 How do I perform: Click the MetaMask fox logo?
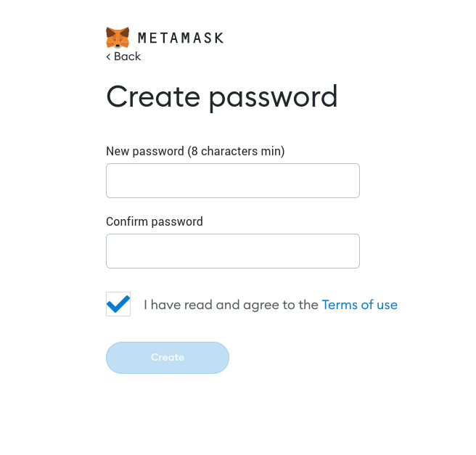click(x=118, y=38)
